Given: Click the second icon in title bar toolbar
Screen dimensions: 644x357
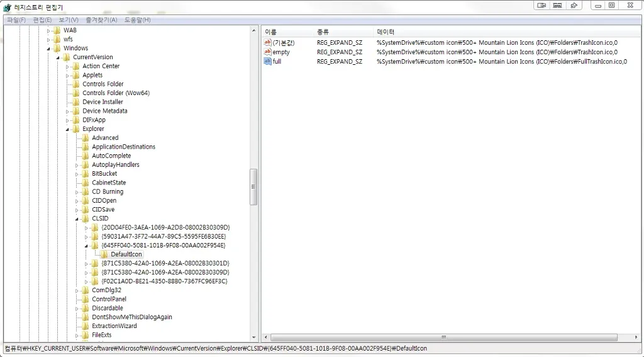Looking at the screenshot, I should (557, 5).
